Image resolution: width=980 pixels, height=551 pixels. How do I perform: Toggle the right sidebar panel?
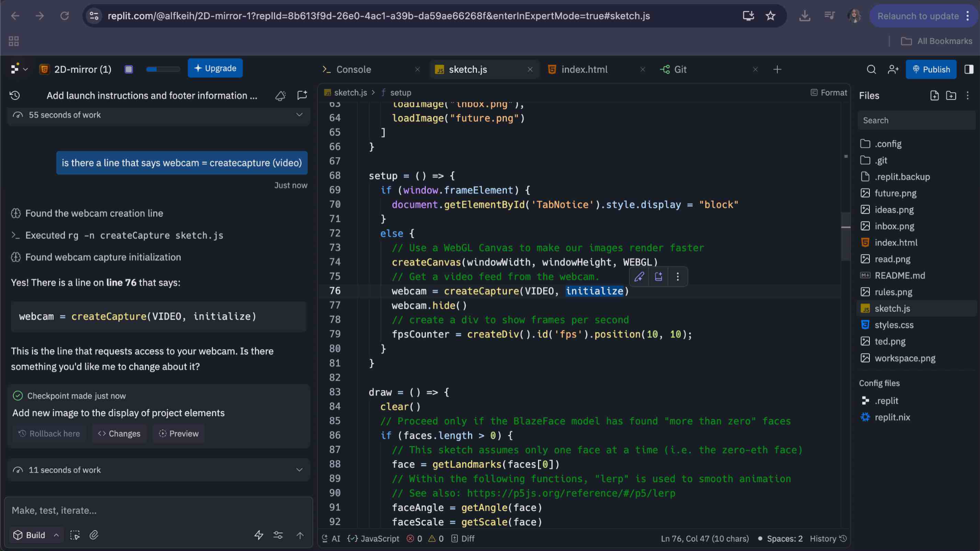click(969, 69)
